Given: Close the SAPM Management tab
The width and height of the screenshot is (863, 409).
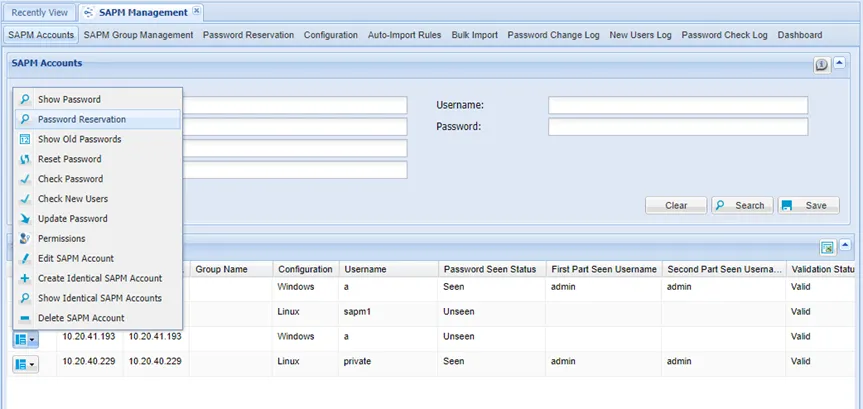Looking at the screenshot, I should [x=196, y=11].
